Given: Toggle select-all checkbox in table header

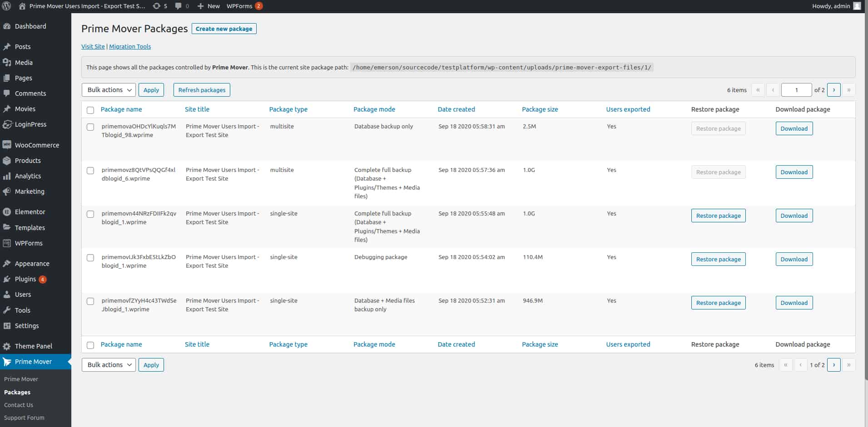Looking at the screenshot, I should point(90,110).
